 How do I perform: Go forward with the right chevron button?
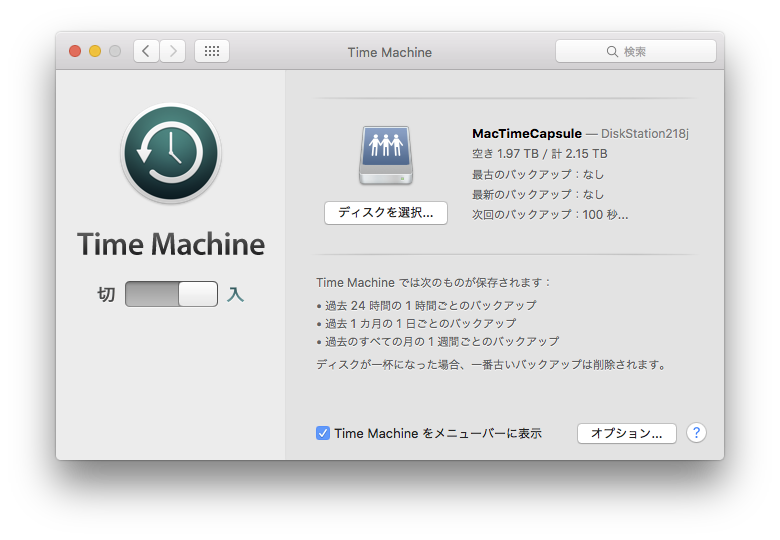(x=173, y=51)
